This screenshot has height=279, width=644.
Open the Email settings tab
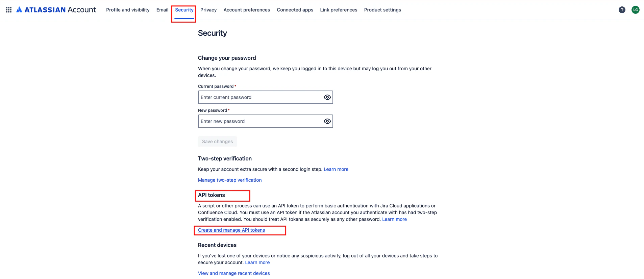pyautogui.click(x=162, y=10)
